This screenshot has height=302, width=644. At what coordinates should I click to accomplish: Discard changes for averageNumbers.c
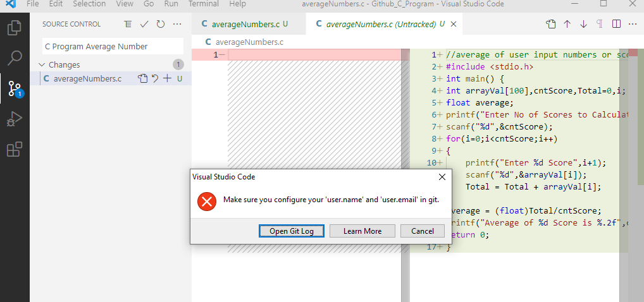click(x=155, y=78)
